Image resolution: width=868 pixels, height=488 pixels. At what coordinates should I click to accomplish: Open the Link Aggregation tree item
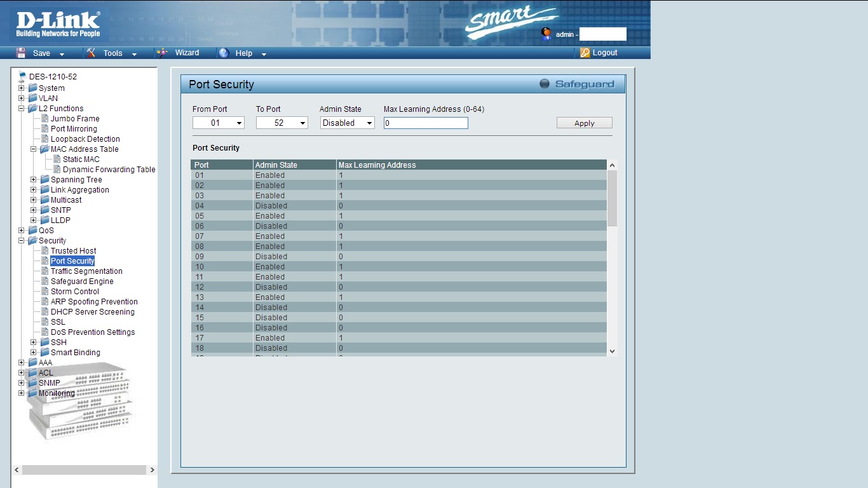coord(80,189)
